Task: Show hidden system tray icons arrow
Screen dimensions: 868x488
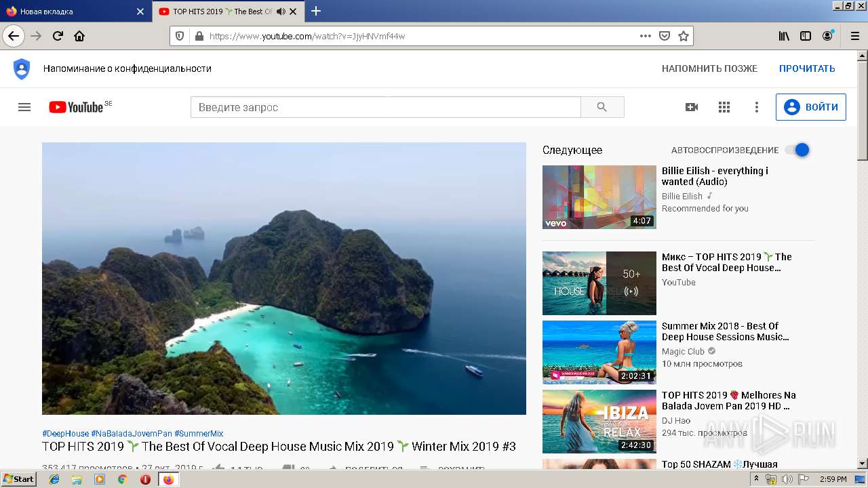Action: [756, 479]
